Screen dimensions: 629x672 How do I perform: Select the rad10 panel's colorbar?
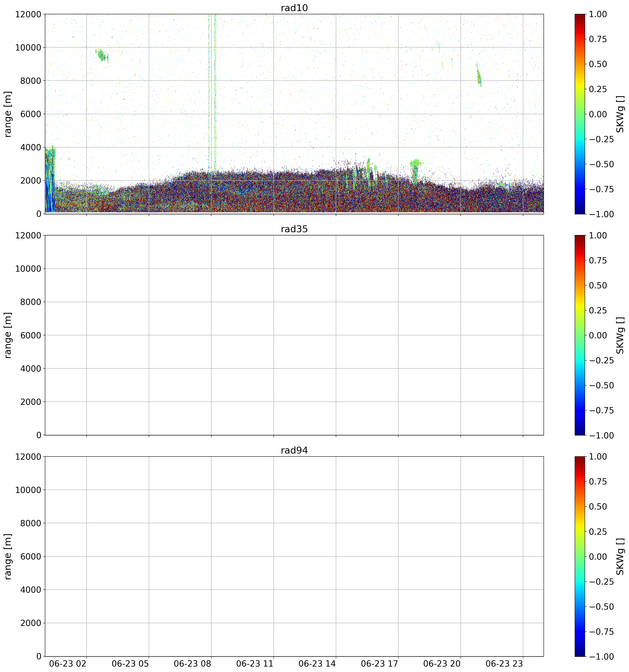[580, 114]
